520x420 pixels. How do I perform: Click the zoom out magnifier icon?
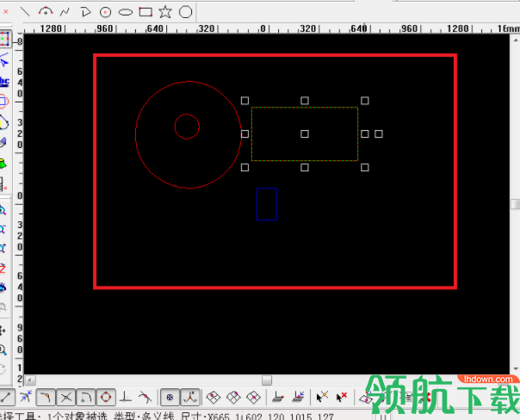pos(3,229)
